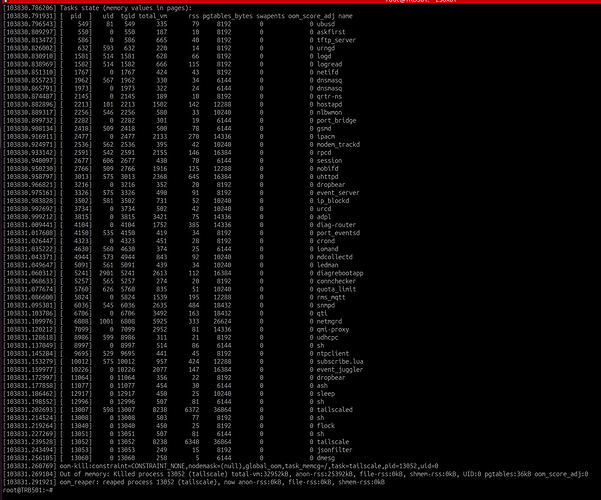
Task: Click the process name 'netifd'
Action: point(327,72)
